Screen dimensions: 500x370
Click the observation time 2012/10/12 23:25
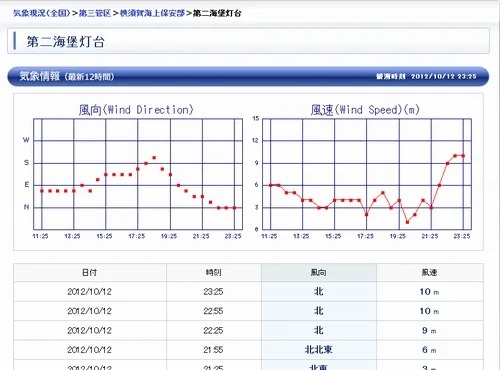443,76
